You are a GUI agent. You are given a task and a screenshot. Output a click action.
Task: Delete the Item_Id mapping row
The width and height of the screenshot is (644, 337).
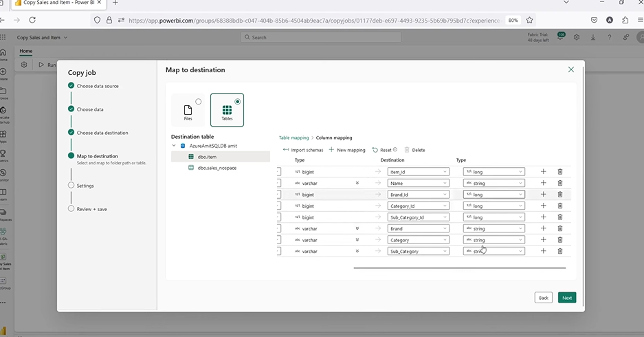click(559, 172)
